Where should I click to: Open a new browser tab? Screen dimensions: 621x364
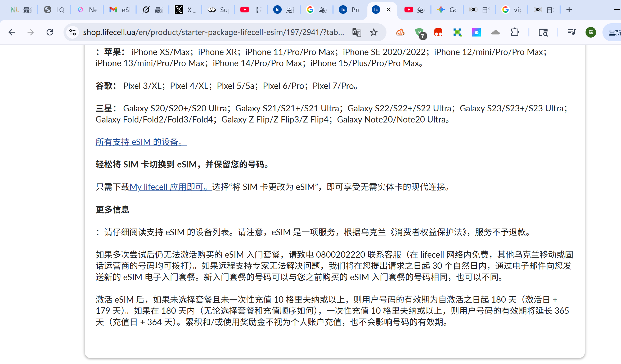[x=569, y=10]
